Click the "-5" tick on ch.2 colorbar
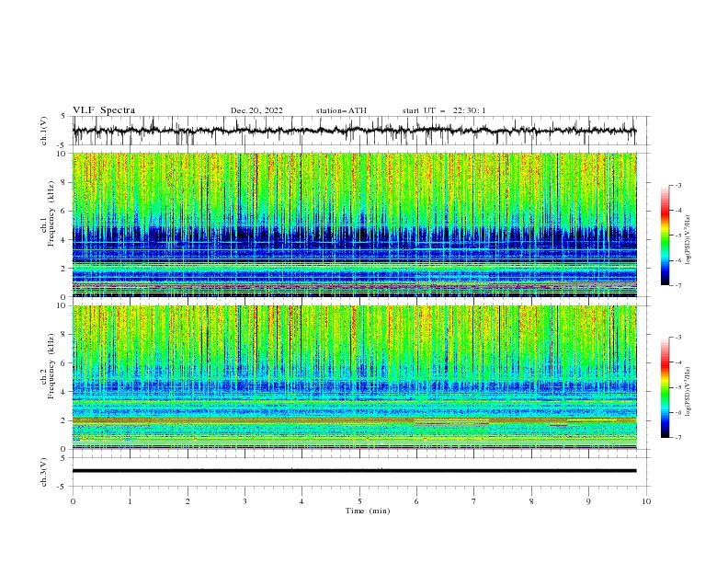This screenshot has height=563, width=728. [x=678, y=387]
